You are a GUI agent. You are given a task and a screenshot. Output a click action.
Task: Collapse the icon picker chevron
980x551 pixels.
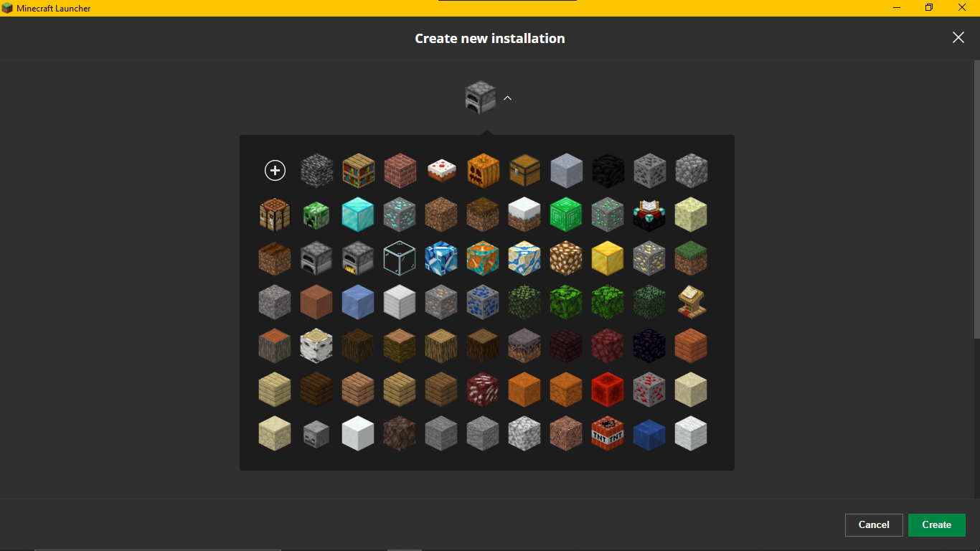click(x=507, y=98)
